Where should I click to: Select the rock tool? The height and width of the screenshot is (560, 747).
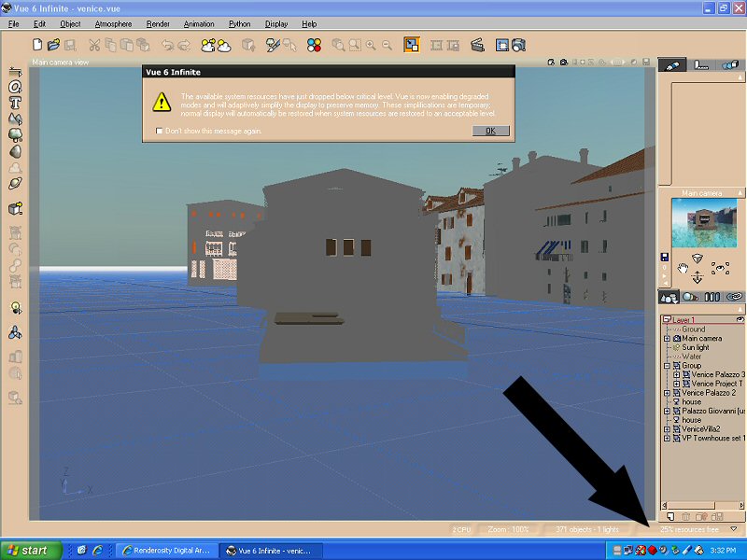pos(15,151)
